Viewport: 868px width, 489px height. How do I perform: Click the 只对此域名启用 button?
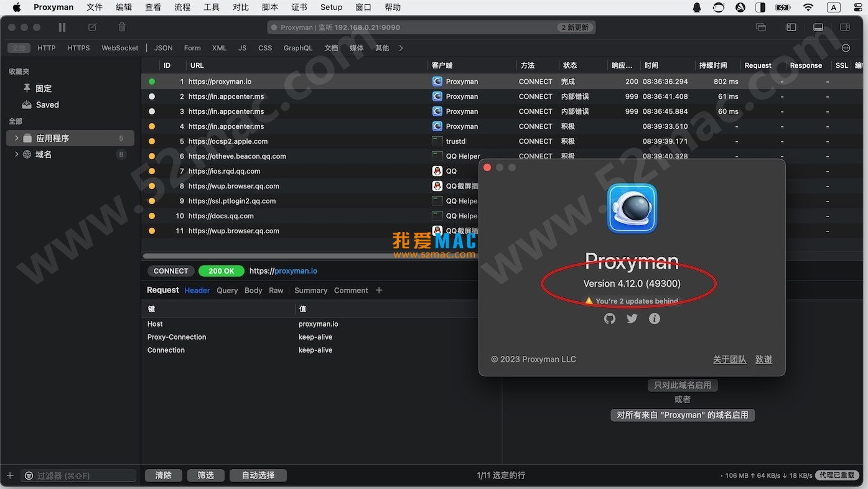[683, 385]
